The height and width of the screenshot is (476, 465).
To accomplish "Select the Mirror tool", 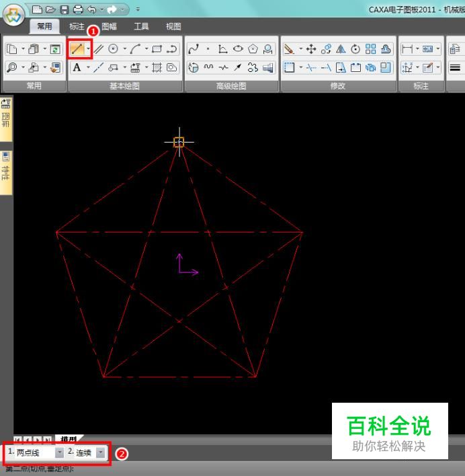I will (339, 49).
